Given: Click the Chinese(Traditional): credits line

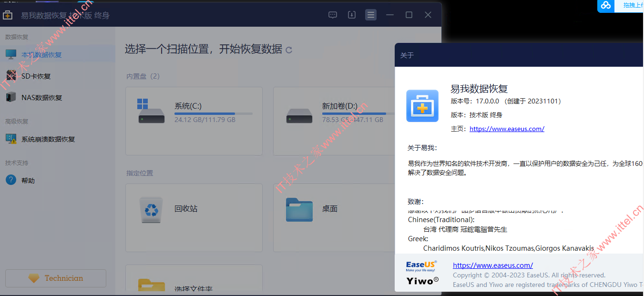Looking at the screenshot, I should [x=441, y=220].
